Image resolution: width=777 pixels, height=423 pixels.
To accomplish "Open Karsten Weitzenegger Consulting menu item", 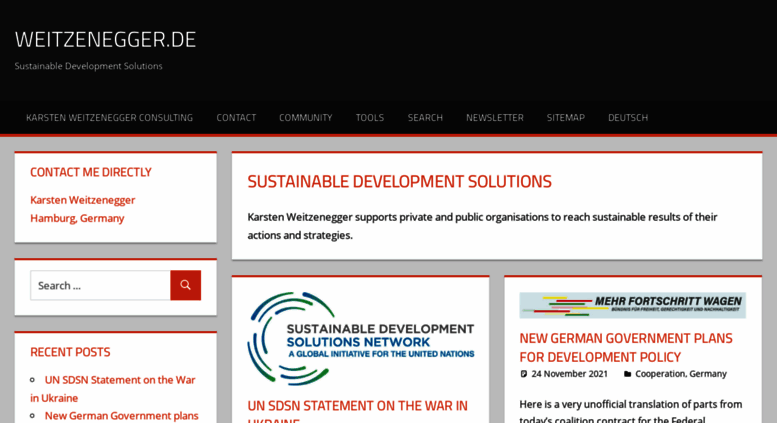I will 110,117.
